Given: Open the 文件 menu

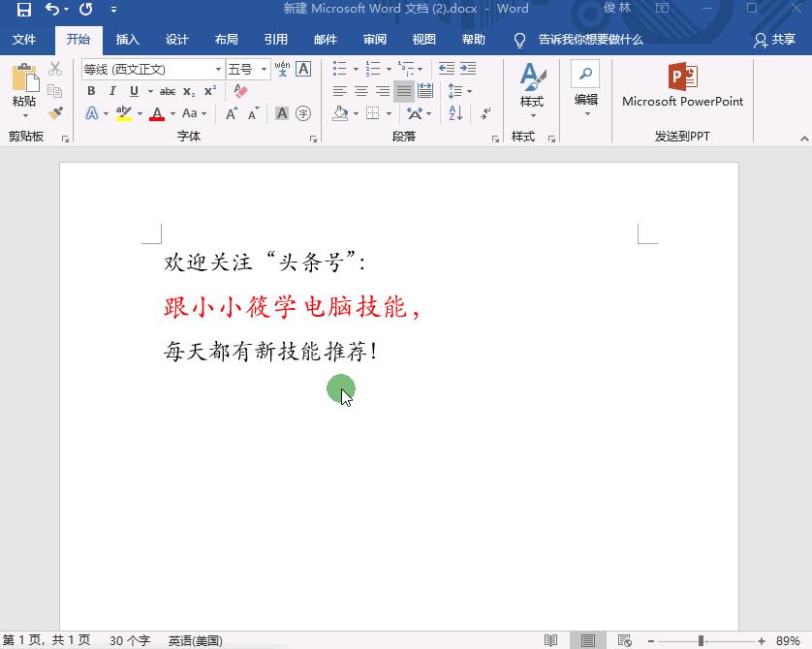Looking at the screenshot, I should click(x=25, y=40).
